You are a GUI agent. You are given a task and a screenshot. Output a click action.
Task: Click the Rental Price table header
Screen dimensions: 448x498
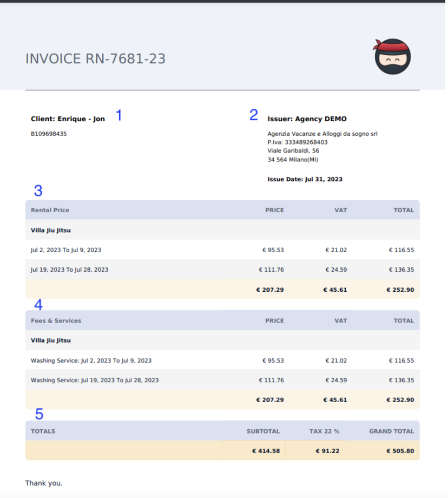pyautogui.click(x=50, y=210)
